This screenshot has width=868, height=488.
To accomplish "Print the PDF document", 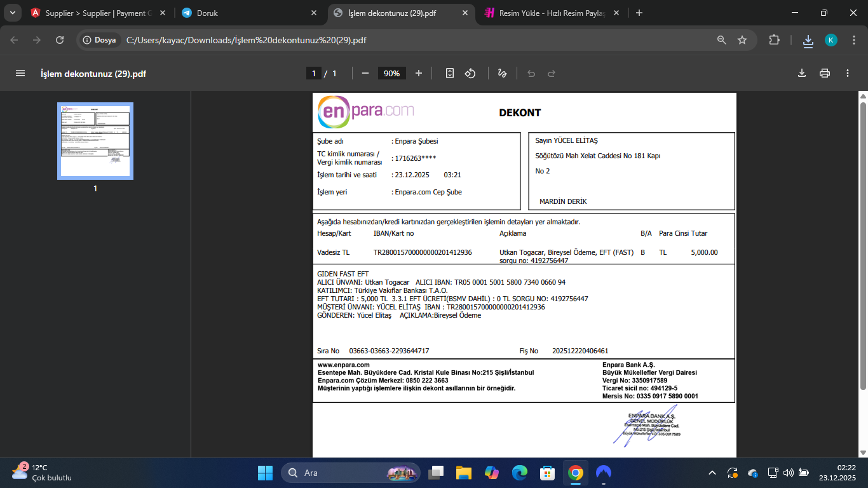I will coord(825,73).
